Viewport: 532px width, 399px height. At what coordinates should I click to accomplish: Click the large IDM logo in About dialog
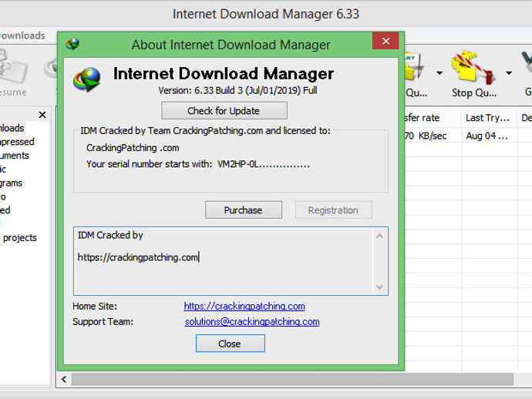(x=87, y=79)
